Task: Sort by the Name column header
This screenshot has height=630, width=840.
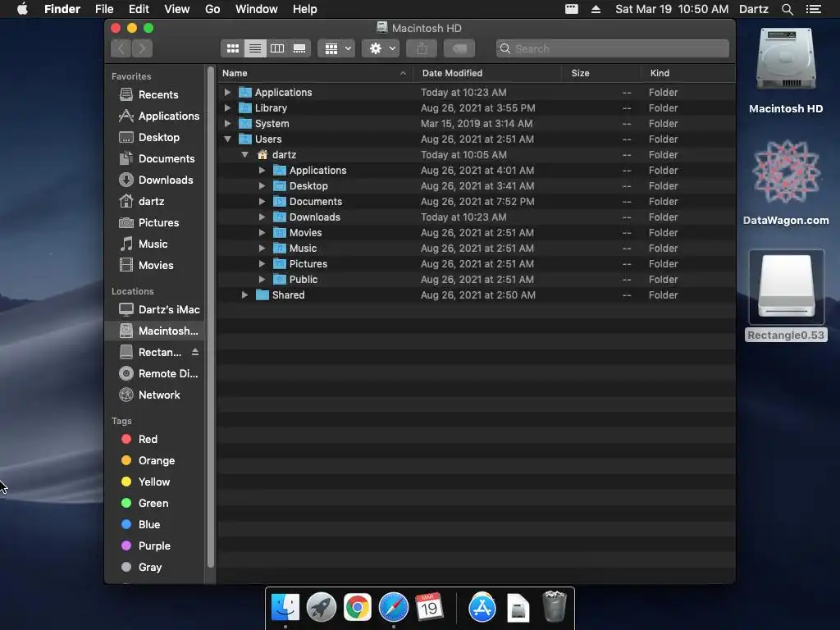Action: [x=315, y=73]
